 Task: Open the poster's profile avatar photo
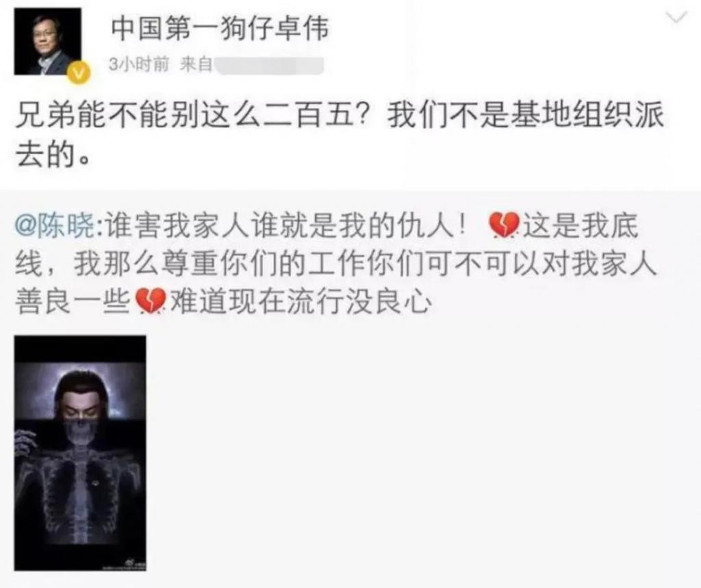coord(48,41)
